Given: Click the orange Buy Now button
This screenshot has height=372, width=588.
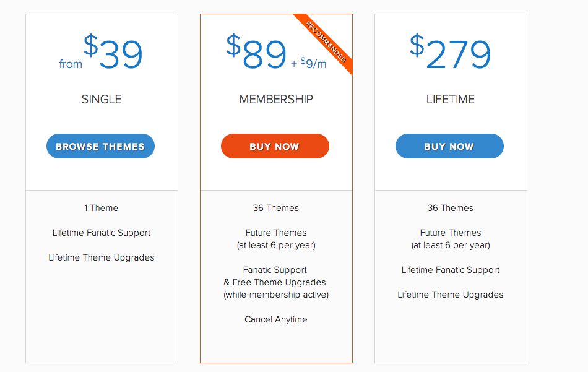Looking at the screenshot, I should tap(275, 146).
